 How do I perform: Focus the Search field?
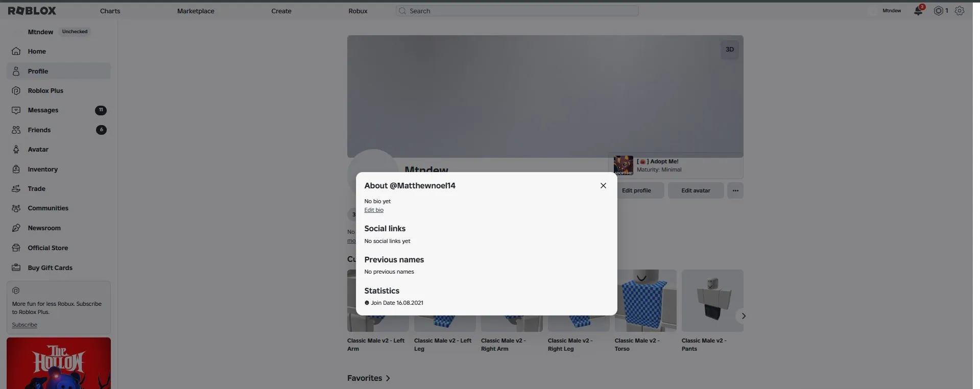coord(517,11)
